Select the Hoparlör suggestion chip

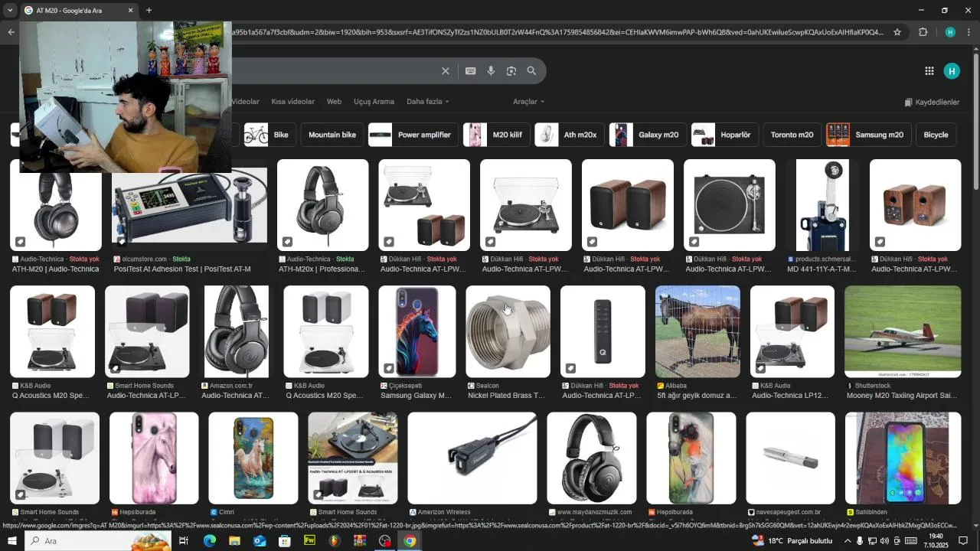pos(725,135)
